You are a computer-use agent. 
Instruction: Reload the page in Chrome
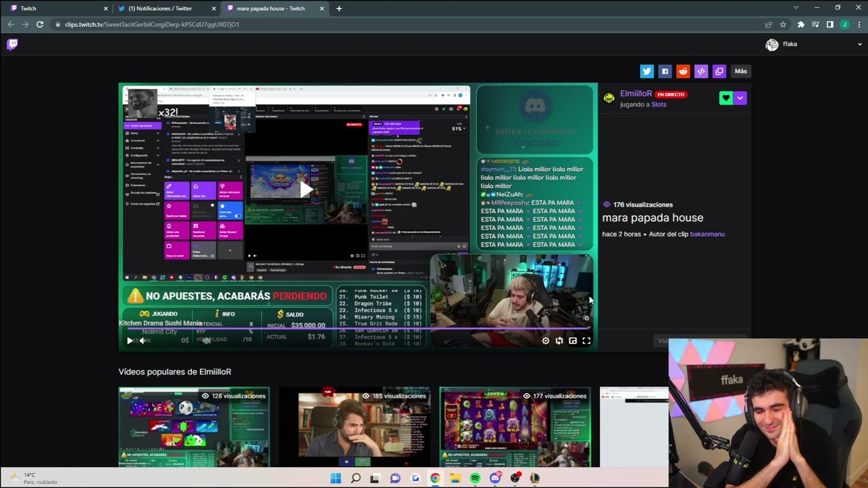40,24
